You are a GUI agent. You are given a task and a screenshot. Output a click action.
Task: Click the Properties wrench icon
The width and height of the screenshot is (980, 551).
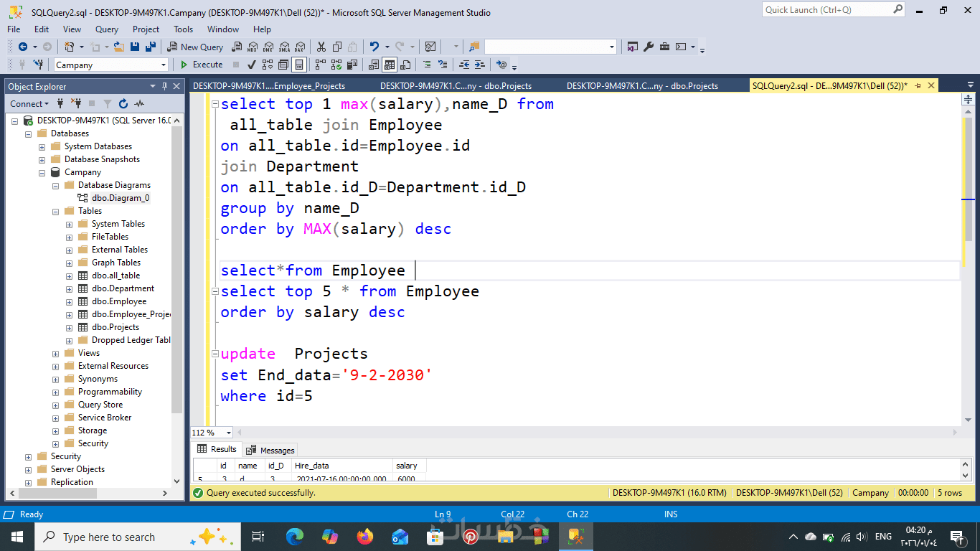point(649,47)
